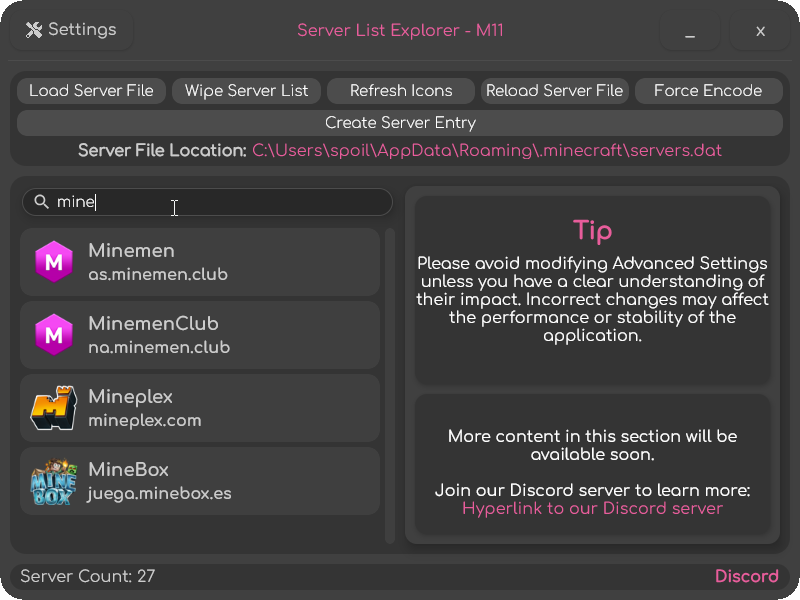
Task: Click Wipe Server List
Action: coord(246,91)
